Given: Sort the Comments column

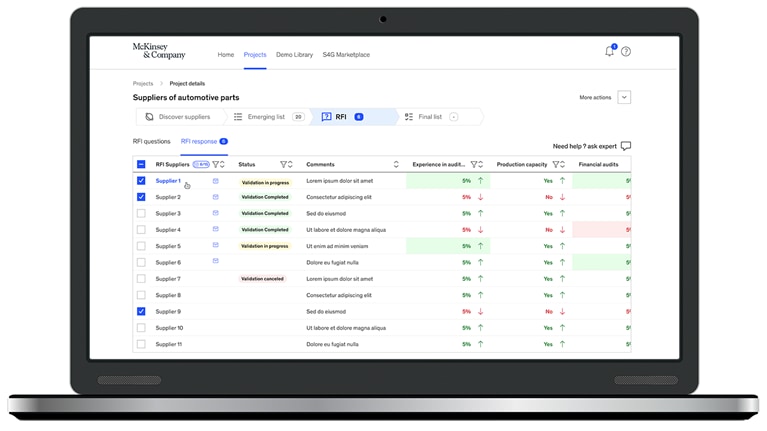Looking at the screenshot, I should pyautogui.click(x=396, y=165).
